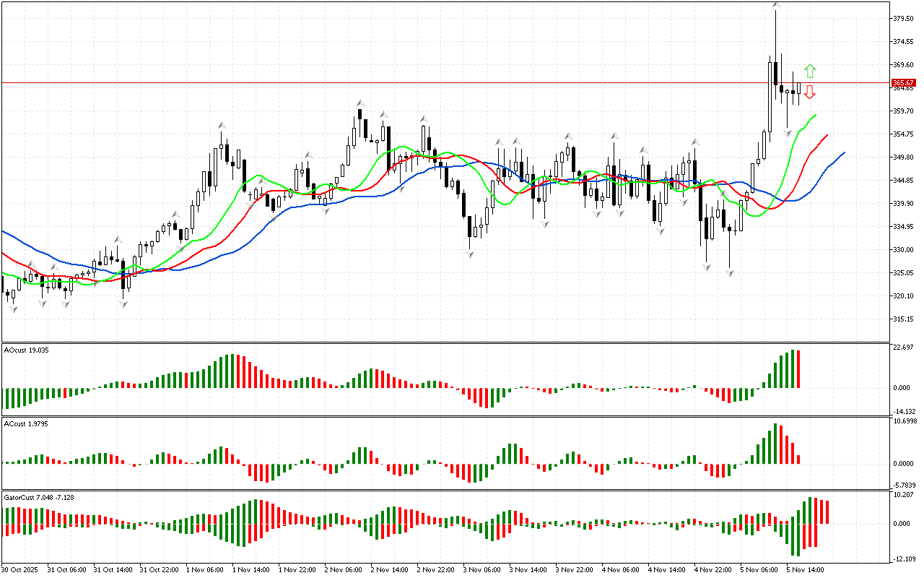Image resolution: width=924 pixels, height=578 pixels.
Task: Click the green up arrow beside latest candles
Action: click(x=810, y=70)
